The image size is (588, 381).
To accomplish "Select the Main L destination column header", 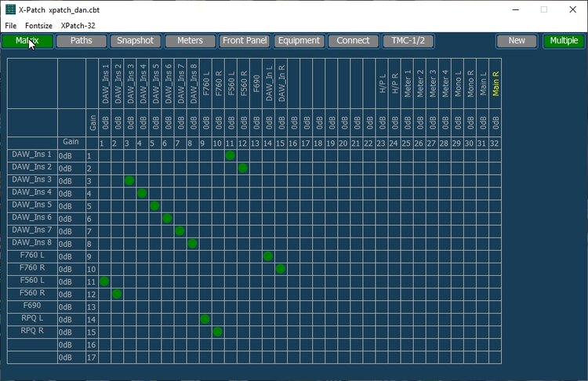I will point(483,84).
